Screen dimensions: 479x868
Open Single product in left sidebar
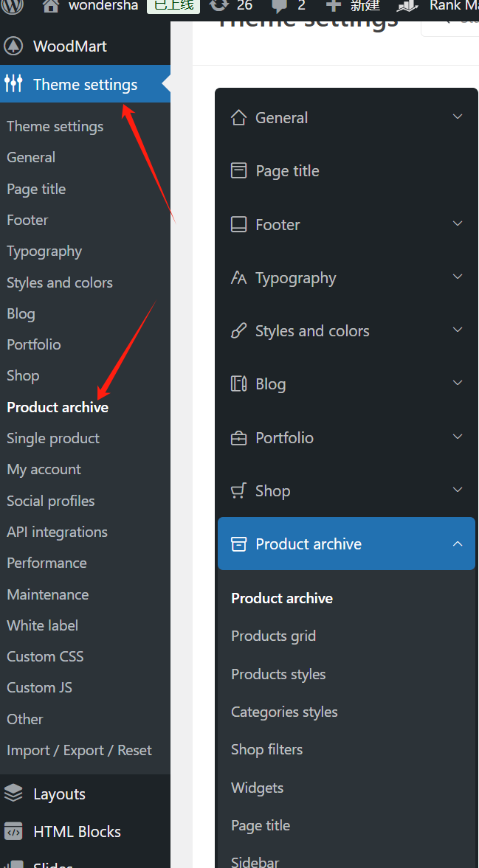[x=53, y=438]
